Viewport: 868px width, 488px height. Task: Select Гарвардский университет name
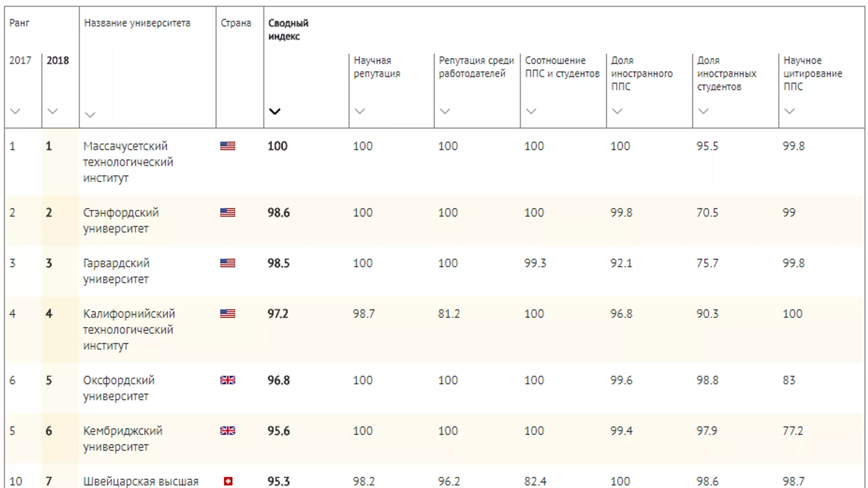(x=116, y=271)
